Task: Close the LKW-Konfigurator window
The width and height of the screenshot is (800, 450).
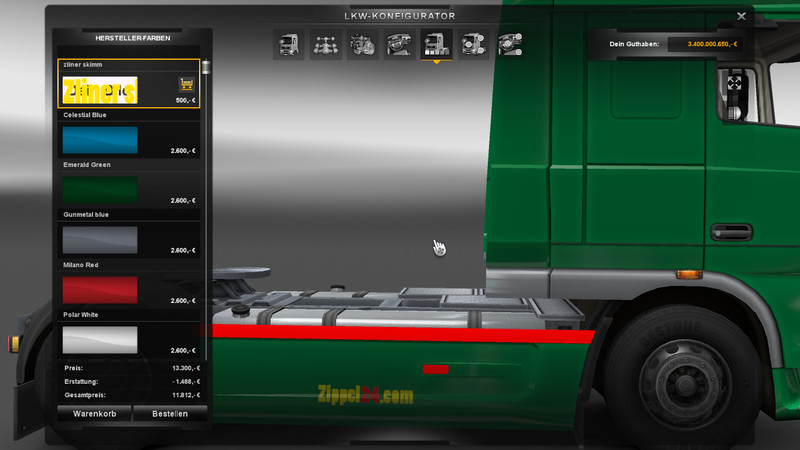Action: pyautogui.click(x=741, y=16)
